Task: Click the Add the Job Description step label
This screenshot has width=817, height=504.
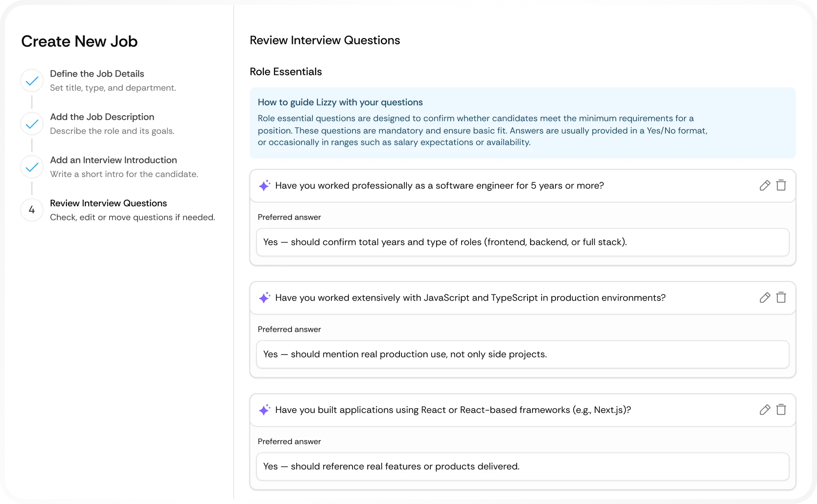Action: [x=102, y=117]
